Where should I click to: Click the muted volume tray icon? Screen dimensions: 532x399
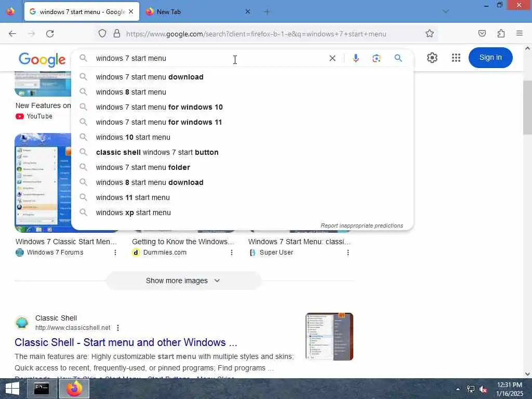483,389
